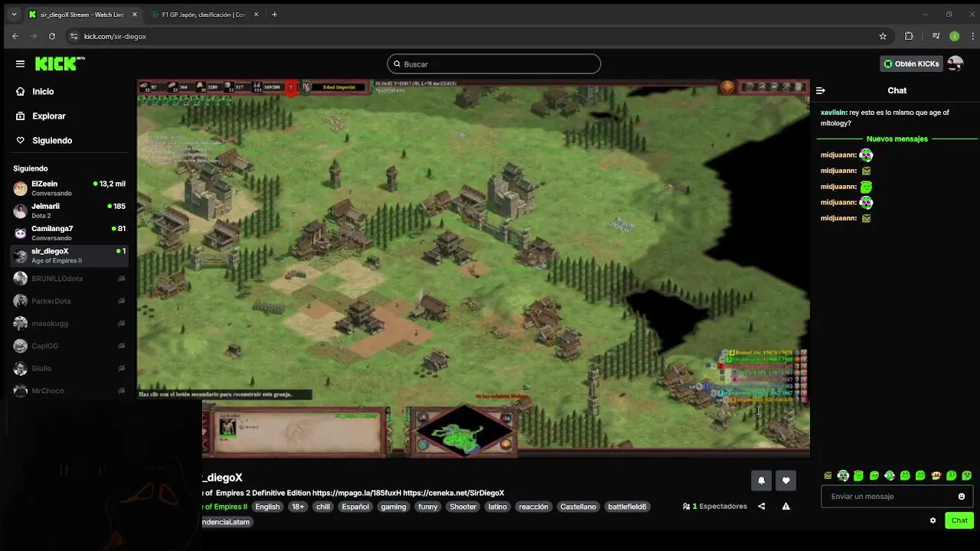This screenshot has width=980, height=551.
Task: Select sir_diegoX channel in sidebar
Action: click(70, 256)
